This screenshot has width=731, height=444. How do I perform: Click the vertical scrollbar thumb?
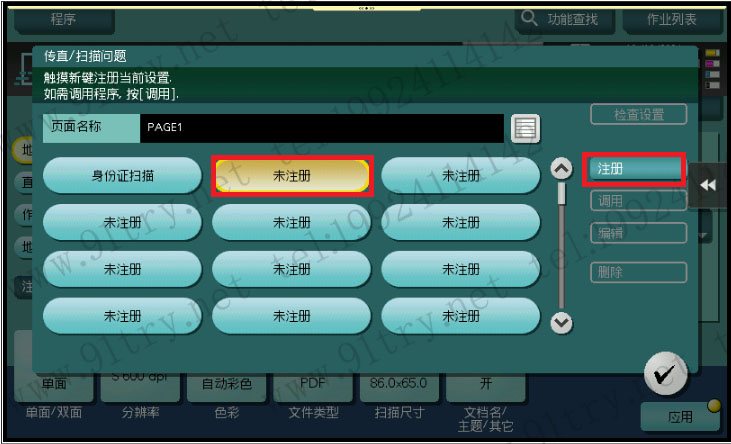click(561, 194)
